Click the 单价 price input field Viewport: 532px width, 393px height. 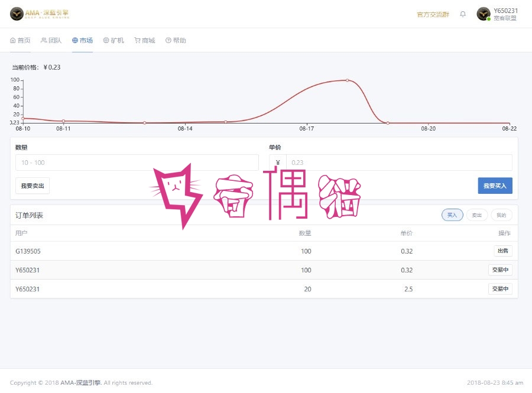point(399,163)
